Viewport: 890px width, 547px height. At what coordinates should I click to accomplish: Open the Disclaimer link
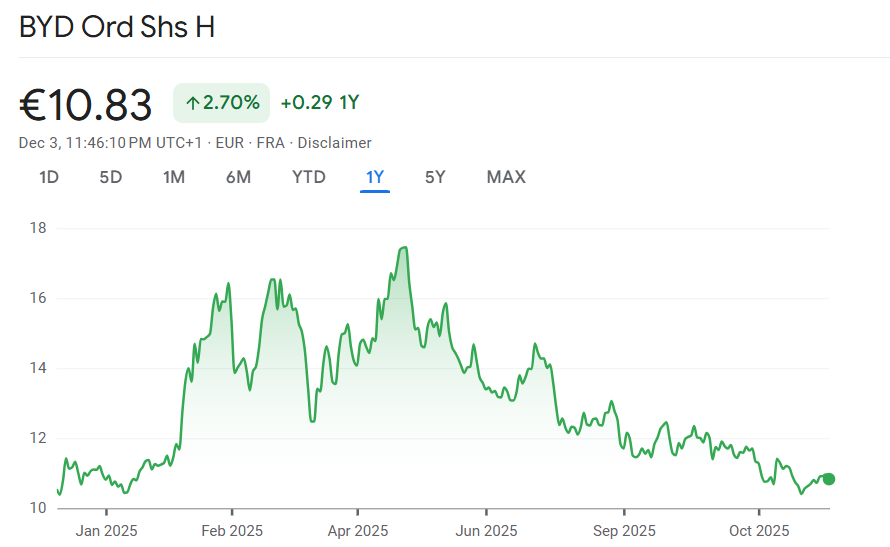(x=334, y=143)
